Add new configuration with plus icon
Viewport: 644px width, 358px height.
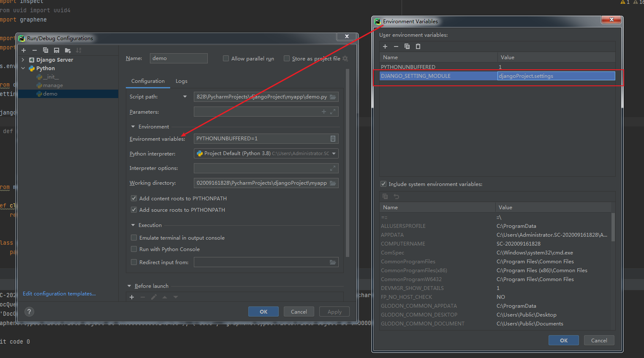pos(24,50)
